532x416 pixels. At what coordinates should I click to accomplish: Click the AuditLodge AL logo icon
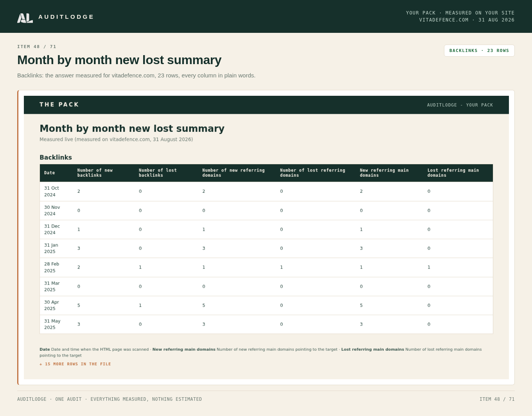coord(25,18)
